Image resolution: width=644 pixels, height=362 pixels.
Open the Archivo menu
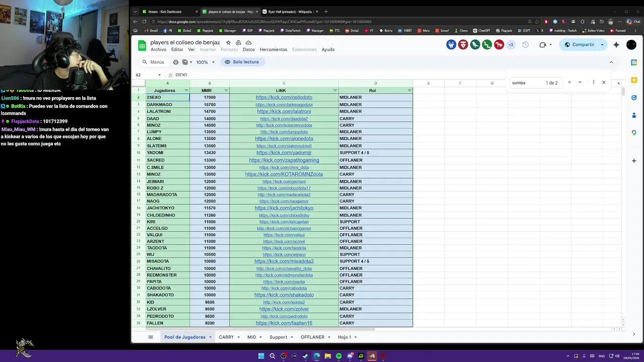158,50
